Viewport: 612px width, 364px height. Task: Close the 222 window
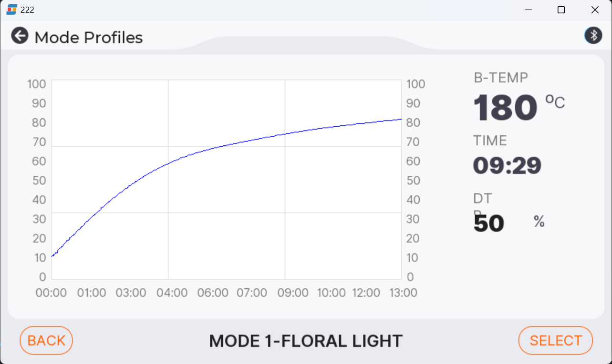[x=595, y=10]
